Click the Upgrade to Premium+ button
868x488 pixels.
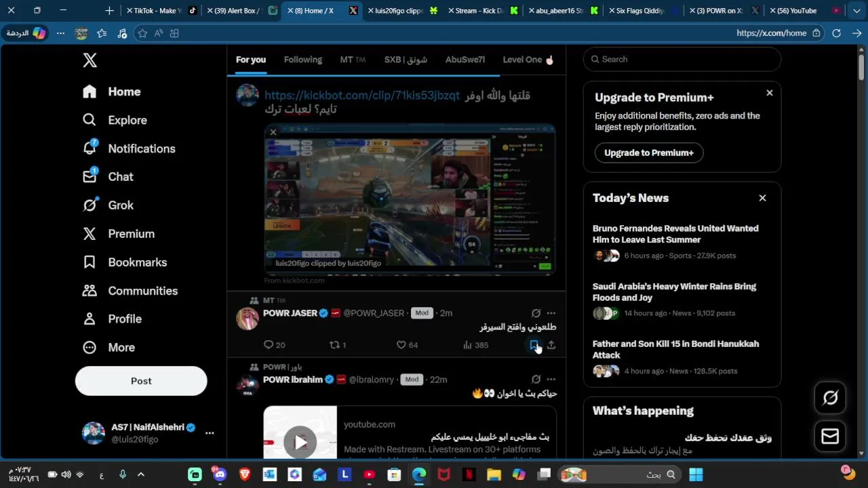point(649,152)
